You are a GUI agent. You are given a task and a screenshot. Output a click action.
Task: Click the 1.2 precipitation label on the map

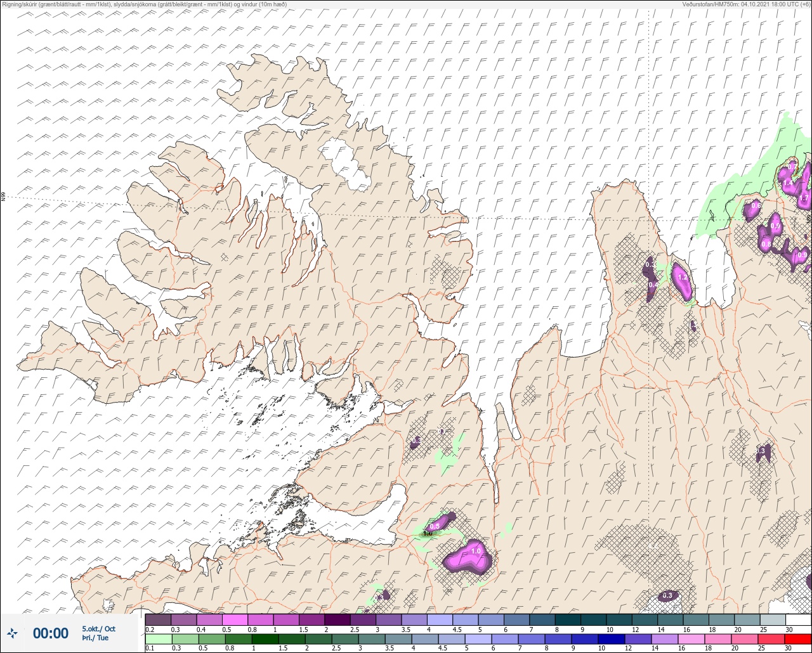coord(683,277)
